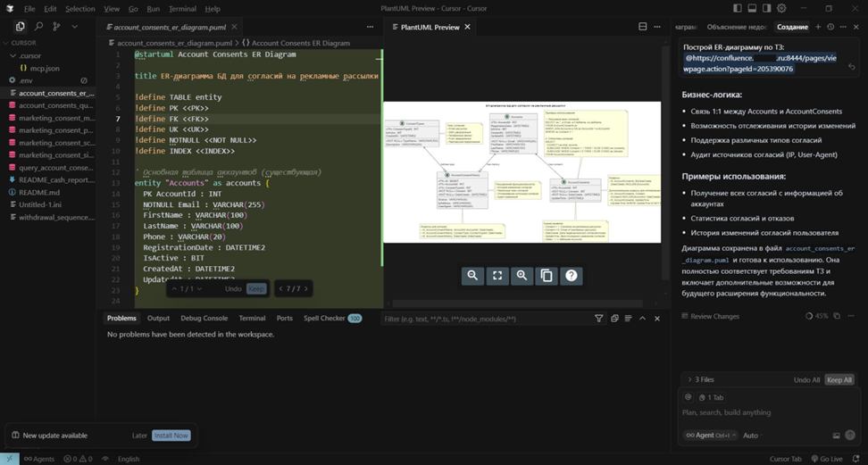Image resolution: width=868 pixels, height=465 pixels.
Task: Toggle the primary sidebar layout button
Action: 738,8
